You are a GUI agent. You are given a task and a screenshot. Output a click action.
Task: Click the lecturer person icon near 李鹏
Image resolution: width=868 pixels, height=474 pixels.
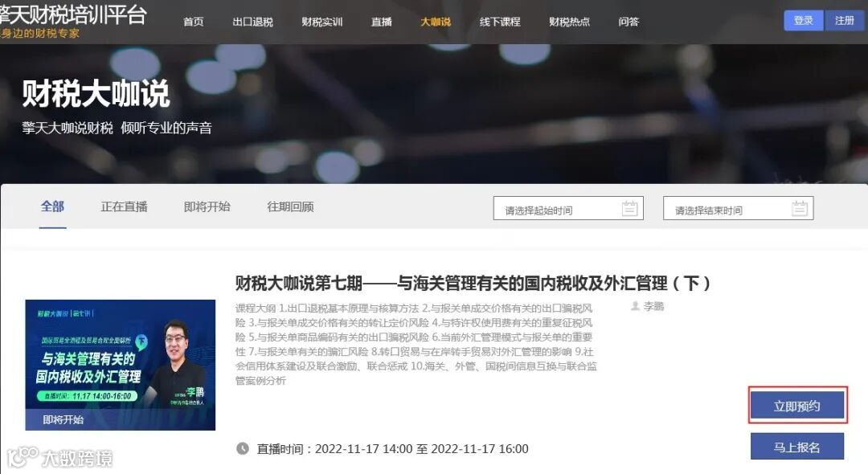[636, 306]
